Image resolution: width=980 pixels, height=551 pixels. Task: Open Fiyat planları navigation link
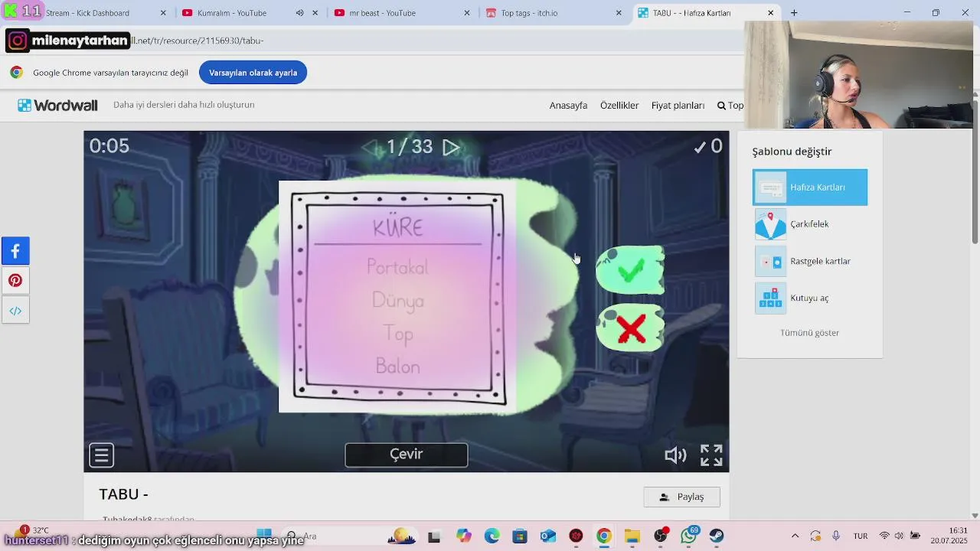678,106
